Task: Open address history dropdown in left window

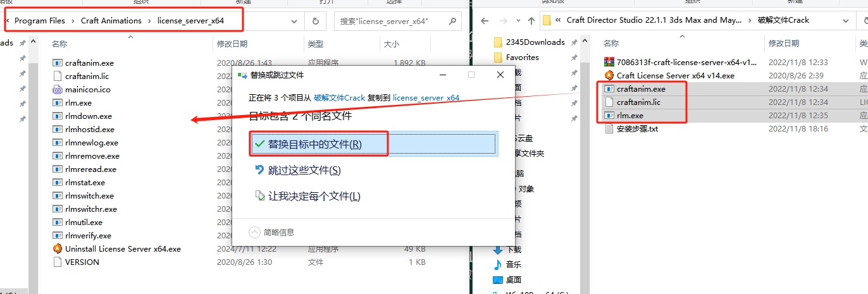Action: tap(294, 21)
